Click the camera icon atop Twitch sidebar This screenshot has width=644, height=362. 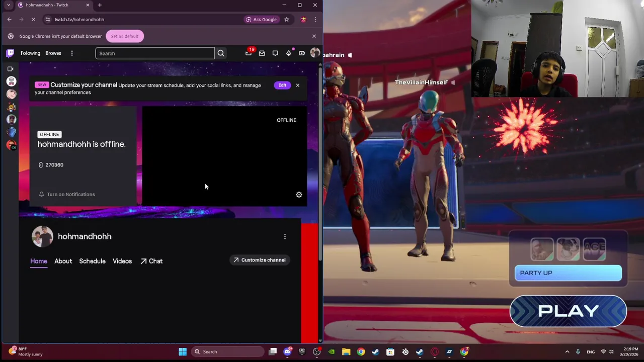tap(10, 69)
